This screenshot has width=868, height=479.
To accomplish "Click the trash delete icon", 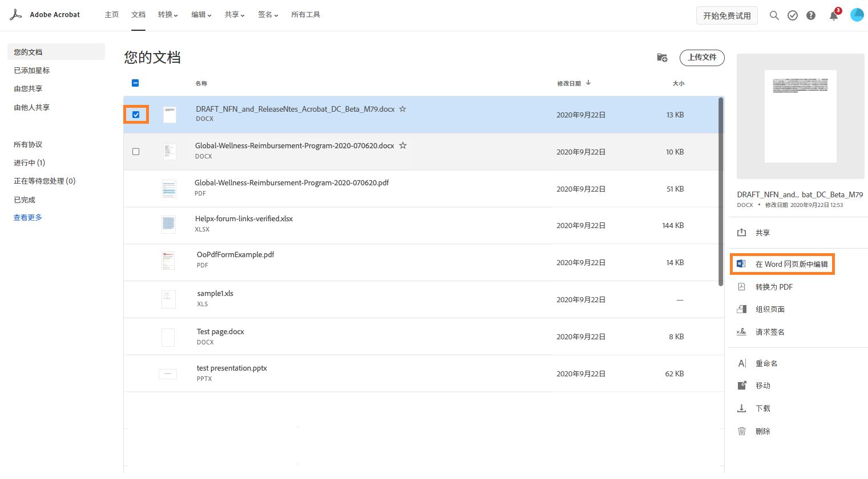I will 742,431.
